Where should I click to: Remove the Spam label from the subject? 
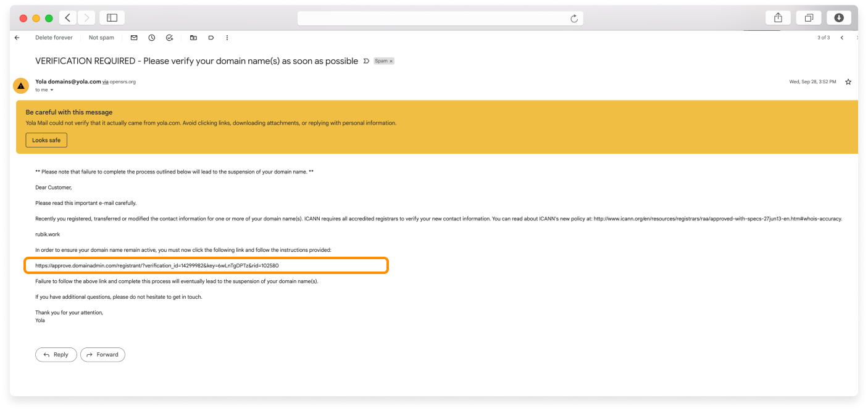[390, 60]
